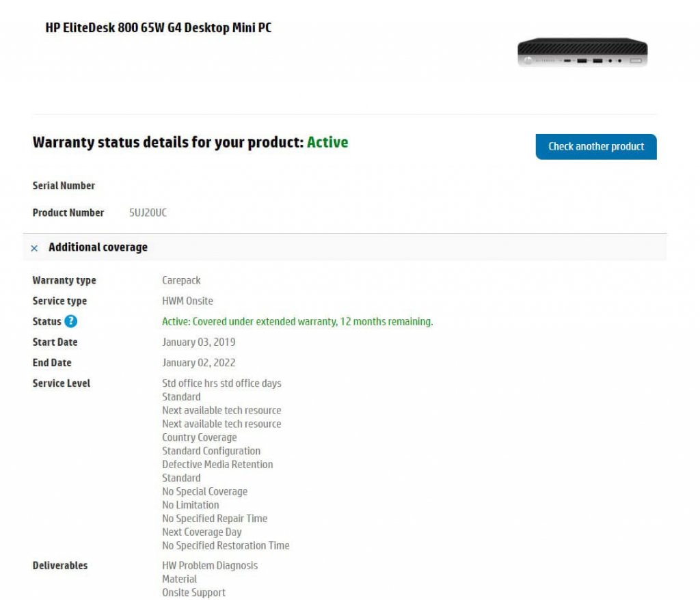Collapse Additional coverage with the X icon
The image size is (700, 600).
point(34,248)
